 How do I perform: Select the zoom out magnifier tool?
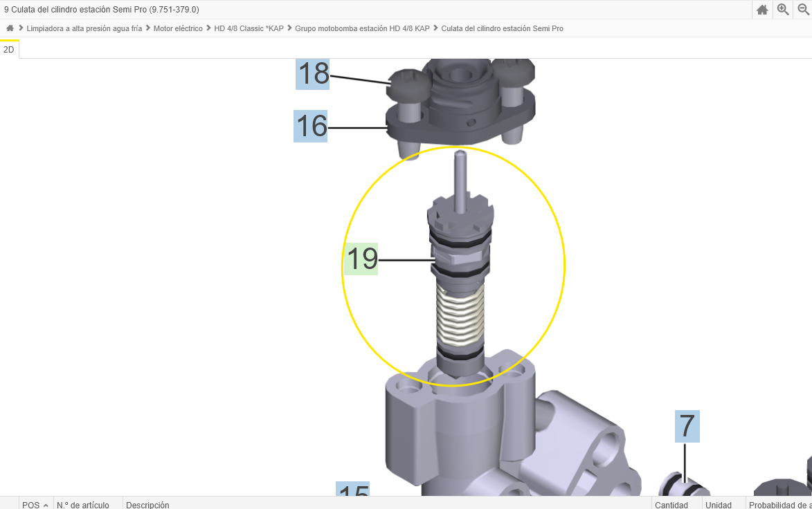click(x=803, y=10)
